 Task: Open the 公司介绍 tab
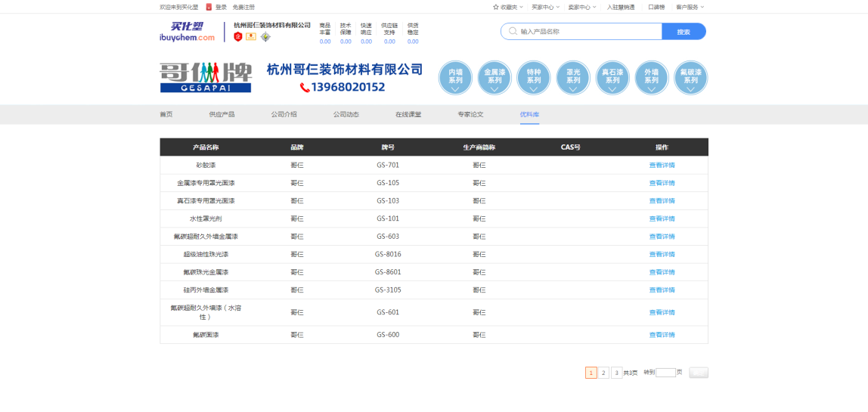(284, 115)
